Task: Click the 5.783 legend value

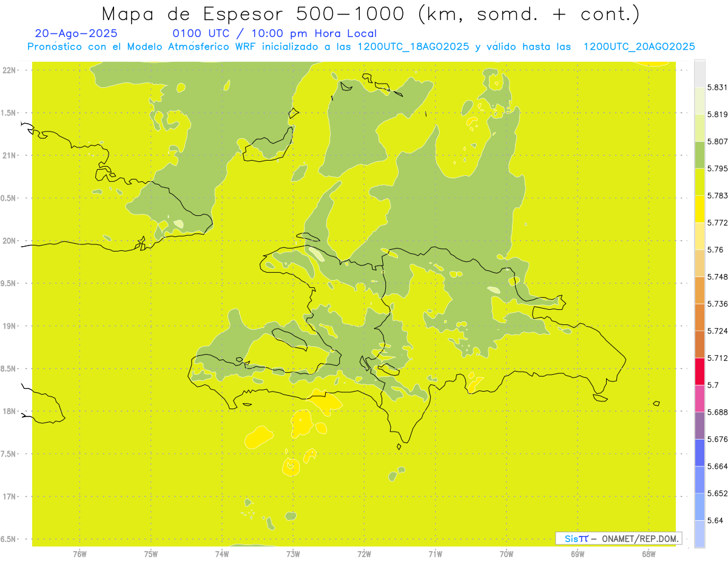Action: tap(717, 195)
